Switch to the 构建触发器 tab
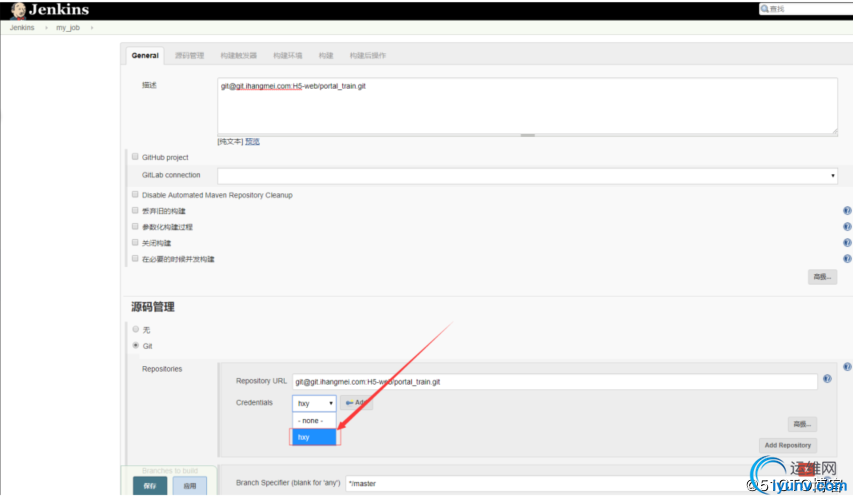 pos(238,55)
